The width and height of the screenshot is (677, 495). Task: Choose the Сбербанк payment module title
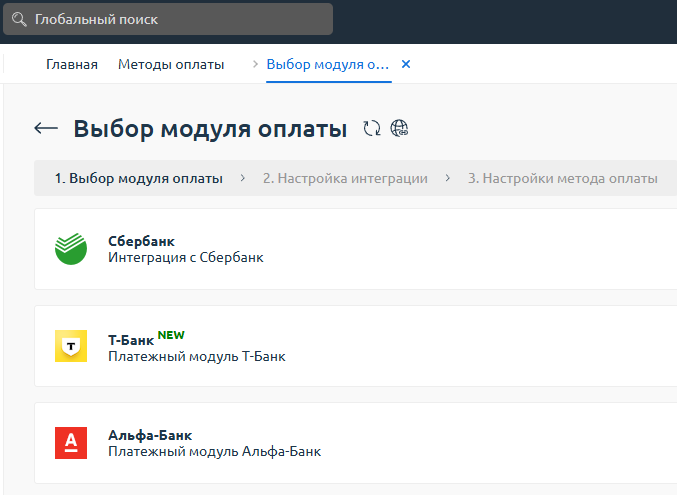tap(141, 241)
